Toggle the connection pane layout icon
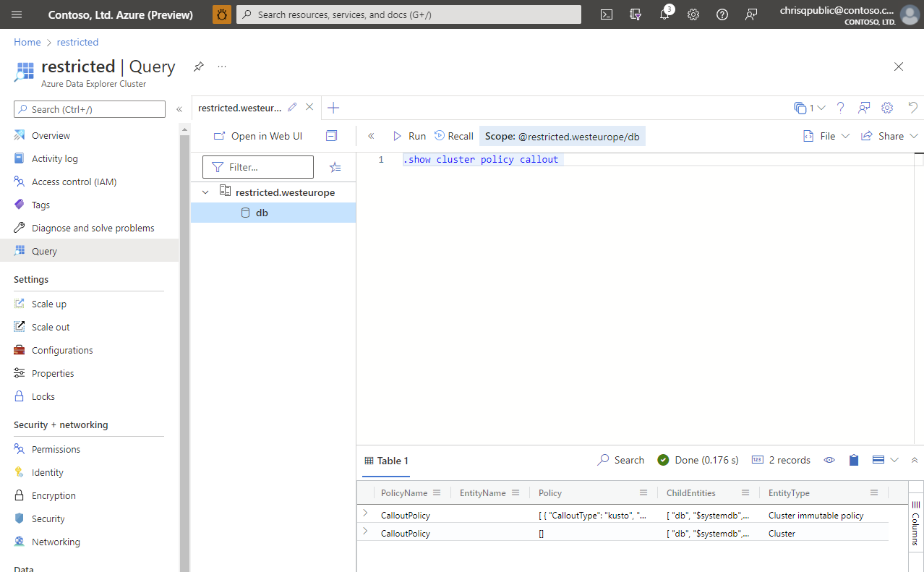This screenshot has width=924, height=572. (x=331, y=136)
